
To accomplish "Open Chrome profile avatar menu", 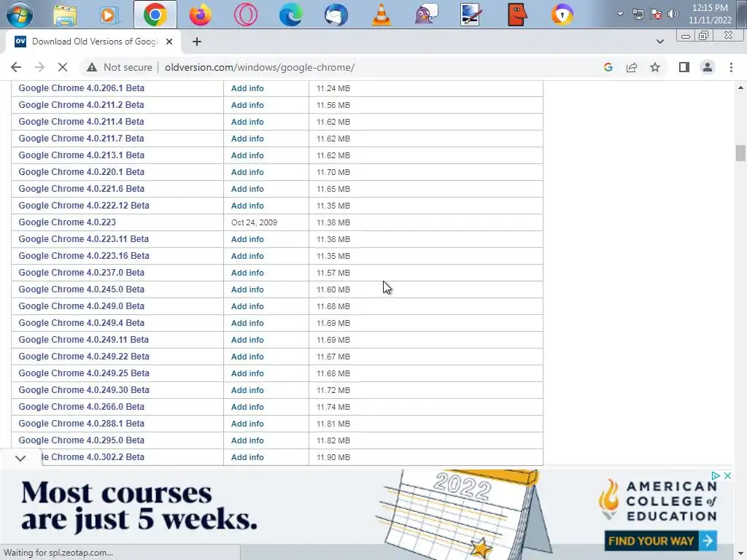I will point(708,67).
